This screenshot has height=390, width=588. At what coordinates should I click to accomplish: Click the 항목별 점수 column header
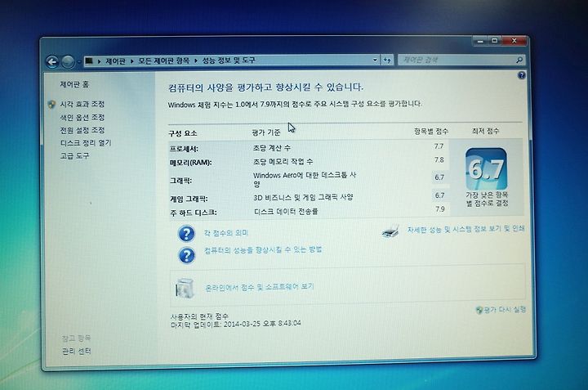click(431, 131)
